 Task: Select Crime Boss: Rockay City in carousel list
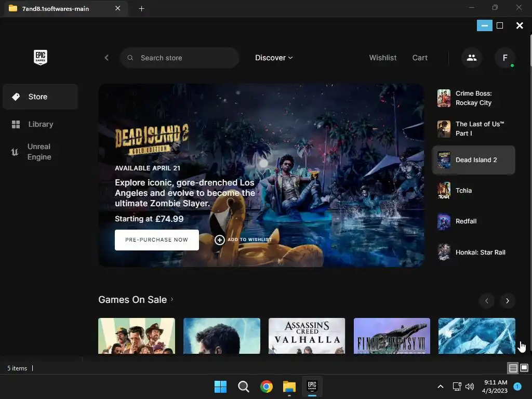click(x=474, y=98)
